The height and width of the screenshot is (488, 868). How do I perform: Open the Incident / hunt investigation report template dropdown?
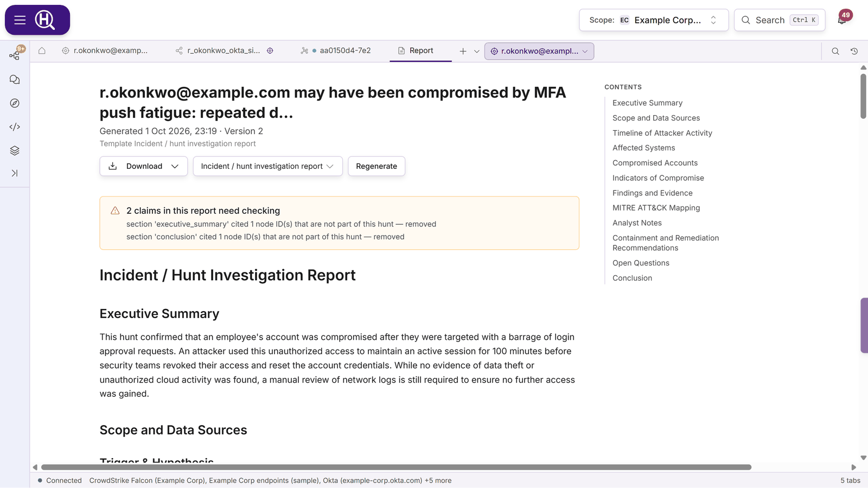click(267, 166)
